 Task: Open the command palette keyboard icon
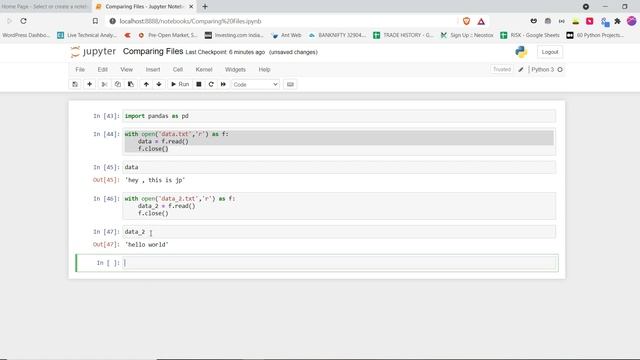[290, 84]
